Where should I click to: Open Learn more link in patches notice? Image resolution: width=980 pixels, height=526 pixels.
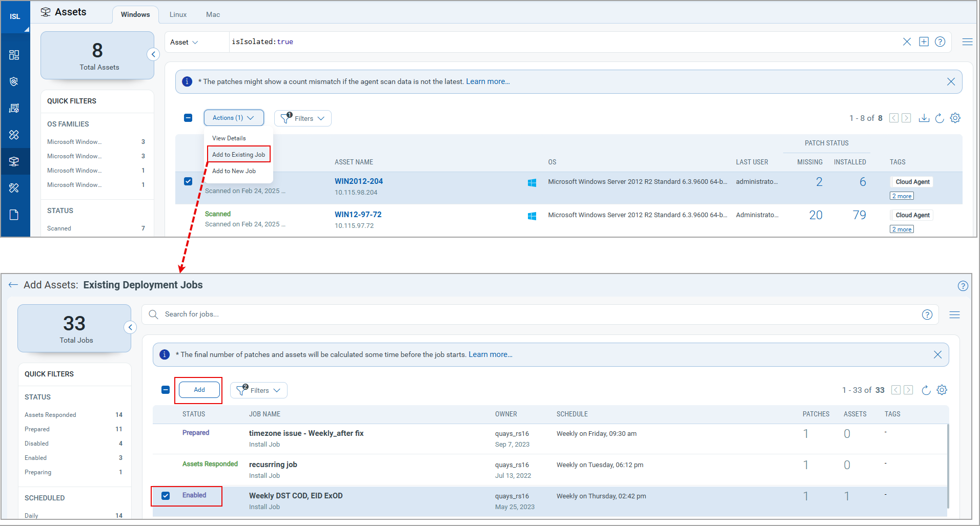tap(488, 81)
